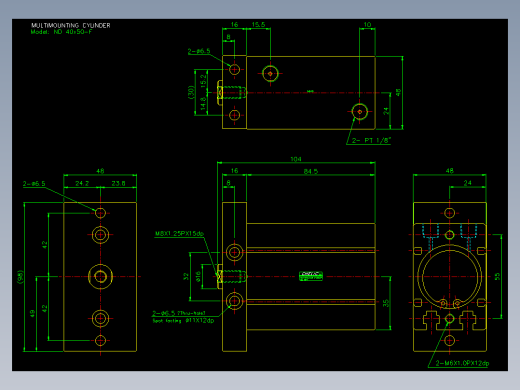The width and height of the screenshot is (520, 390).
Task: Select the 35 dimension value
Action: [x=386, y=303]
